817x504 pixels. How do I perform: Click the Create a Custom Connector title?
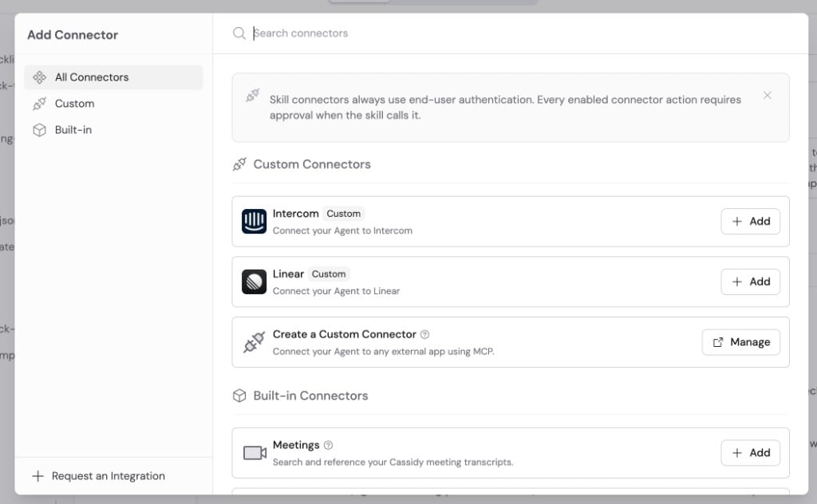pos(345,334)
